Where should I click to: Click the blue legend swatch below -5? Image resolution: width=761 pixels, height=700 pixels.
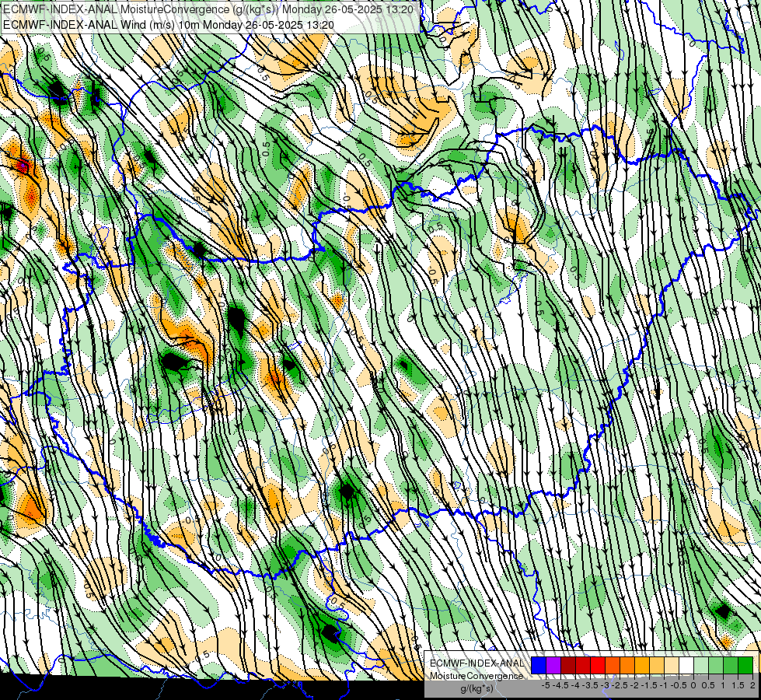[539, 666]
